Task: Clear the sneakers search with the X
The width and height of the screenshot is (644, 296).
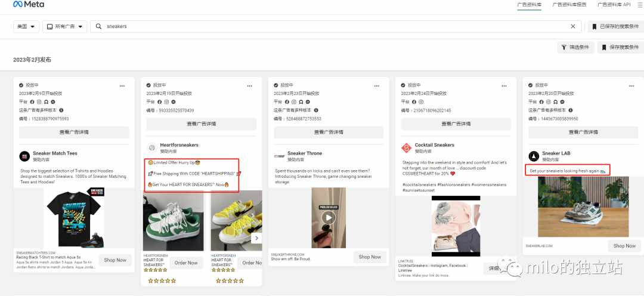Action: click(573, 26)
